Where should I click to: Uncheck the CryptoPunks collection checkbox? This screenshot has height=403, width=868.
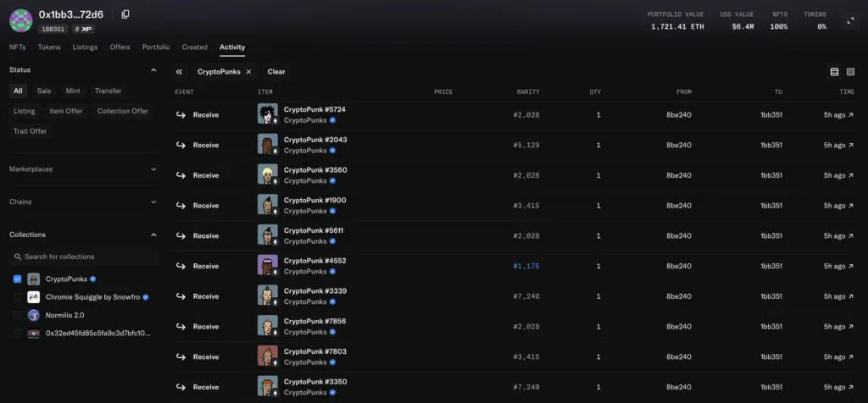17,279
